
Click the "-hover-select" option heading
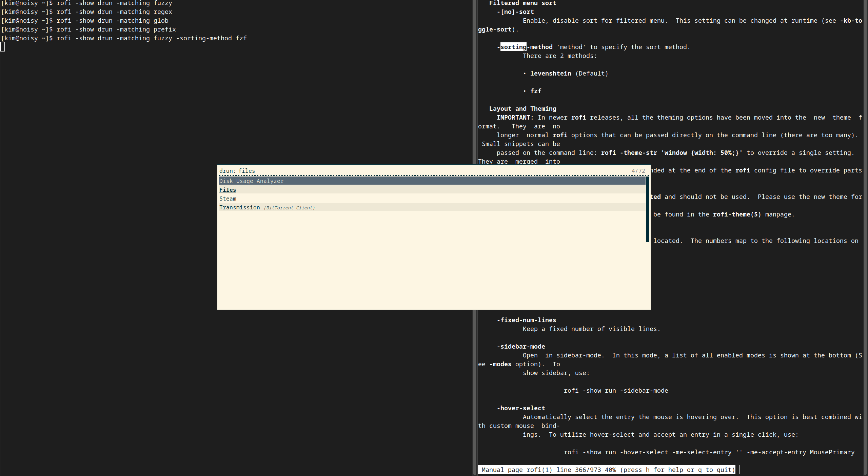tap(521, 408)
